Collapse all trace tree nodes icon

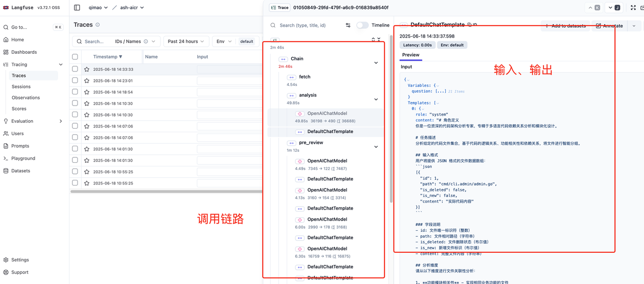379,39
